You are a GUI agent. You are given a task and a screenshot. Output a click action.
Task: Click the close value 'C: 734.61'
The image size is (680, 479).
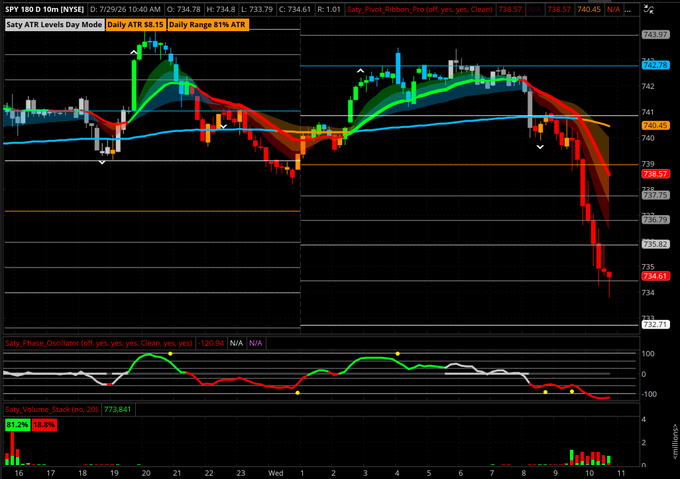pyautogui.click(x=295, y=9)
